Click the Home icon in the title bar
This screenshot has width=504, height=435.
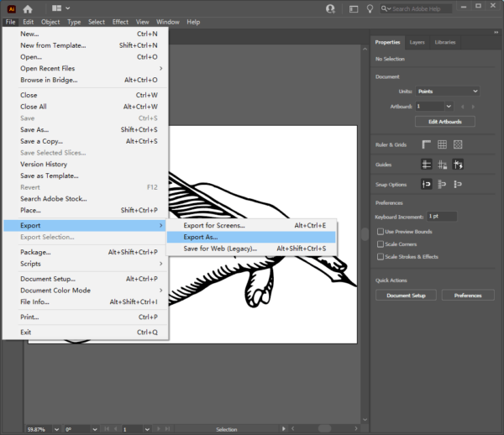28,9
